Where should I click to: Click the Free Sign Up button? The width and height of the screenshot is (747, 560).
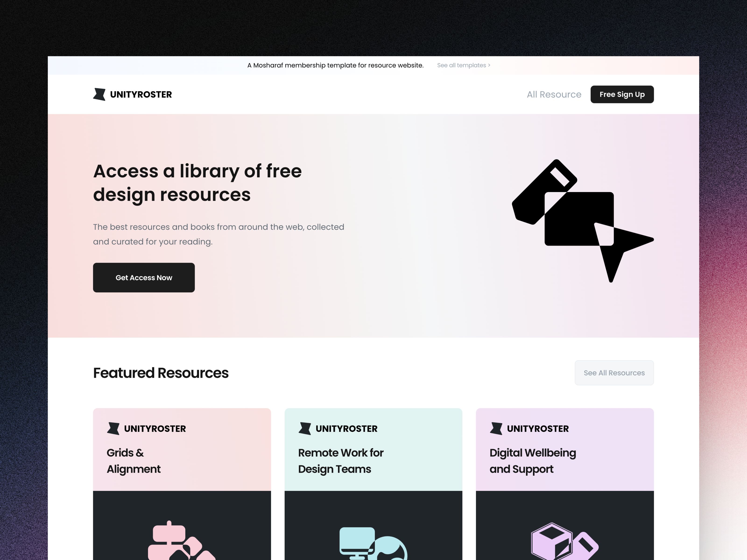pos(622,94)
